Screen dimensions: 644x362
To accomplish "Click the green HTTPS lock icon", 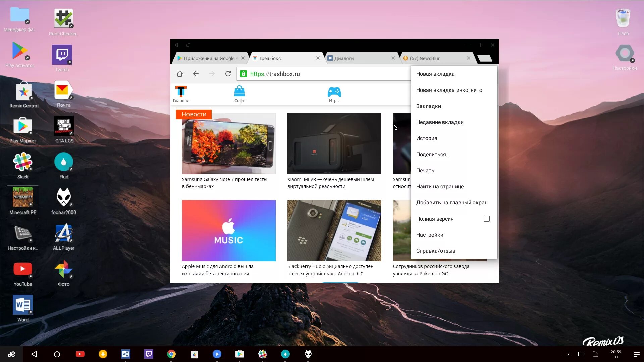I will [244, 74].
